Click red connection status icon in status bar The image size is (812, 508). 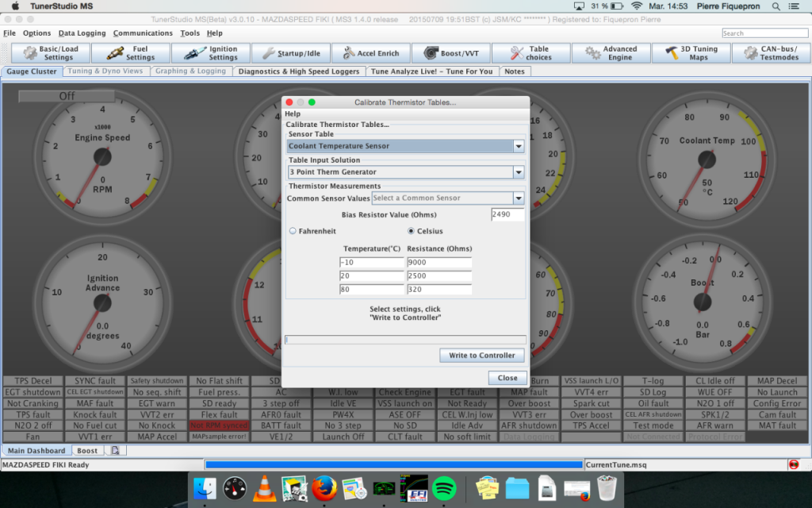[793, 464]
